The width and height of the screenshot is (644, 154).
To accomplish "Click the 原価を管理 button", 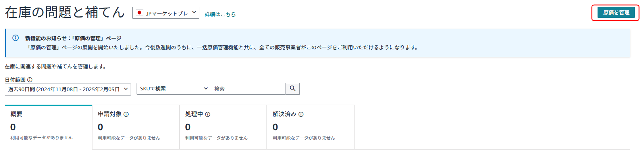I will 616,13.
